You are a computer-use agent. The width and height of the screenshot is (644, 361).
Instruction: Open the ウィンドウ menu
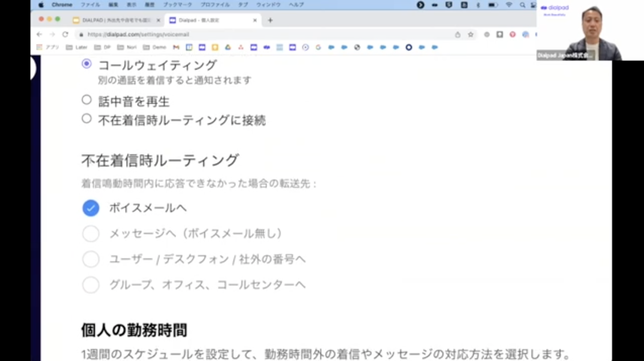(268, 5)
